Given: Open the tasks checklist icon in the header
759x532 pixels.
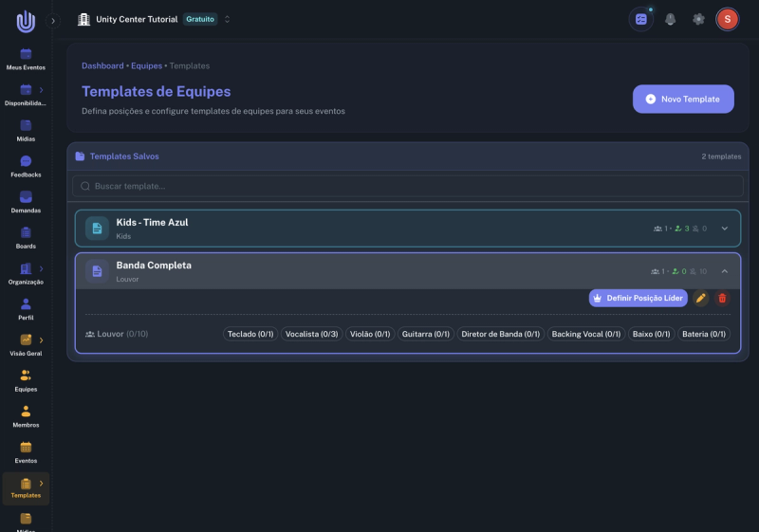Looking at the screenshot, I should point(641,19).
